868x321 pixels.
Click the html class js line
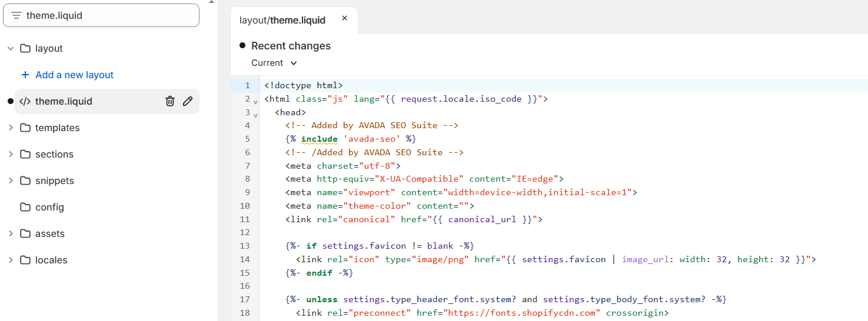pos(406,99)
